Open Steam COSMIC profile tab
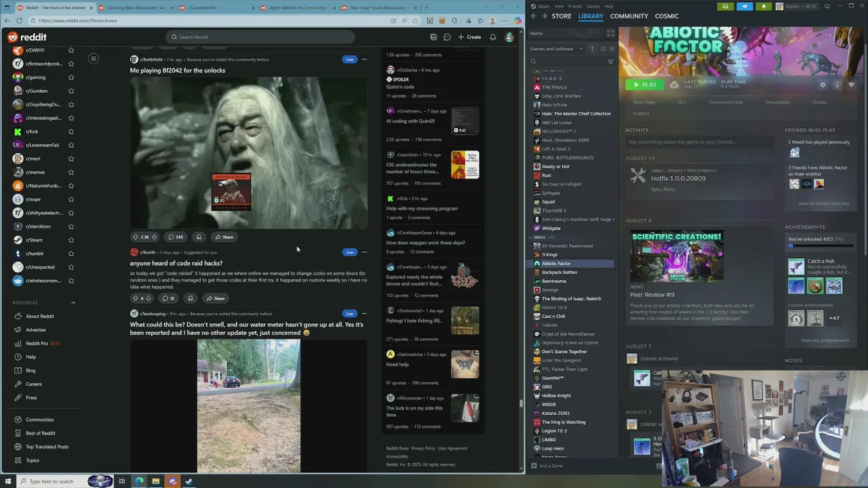 point(667,16)
